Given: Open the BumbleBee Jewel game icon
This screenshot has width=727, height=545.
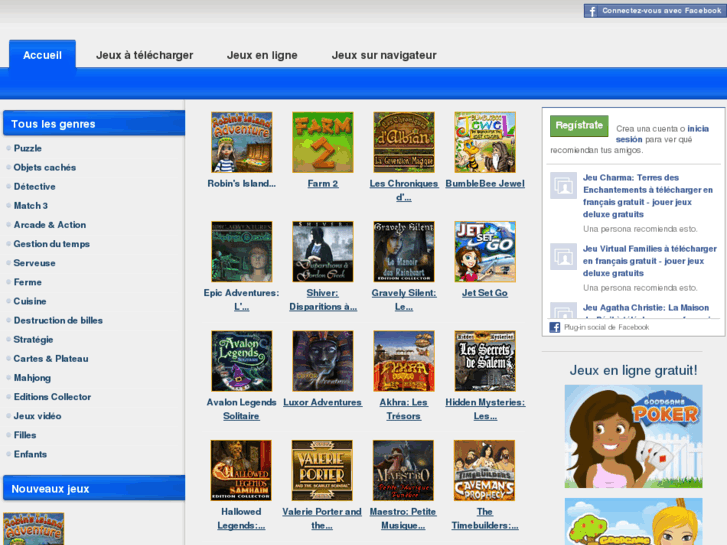Looking at the screenshot, I should coord(485,142).
